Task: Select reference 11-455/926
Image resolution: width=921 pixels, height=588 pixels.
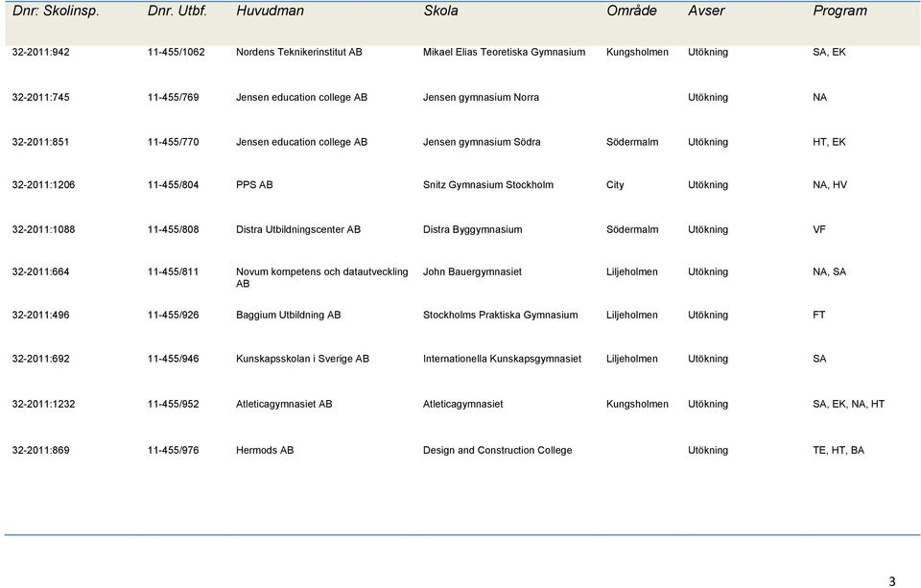Action: pos(174,316)
